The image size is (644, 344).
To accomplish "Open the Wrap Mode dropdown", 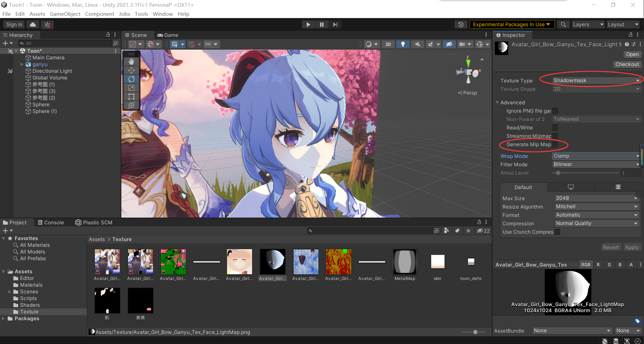I will coord(596,156).
